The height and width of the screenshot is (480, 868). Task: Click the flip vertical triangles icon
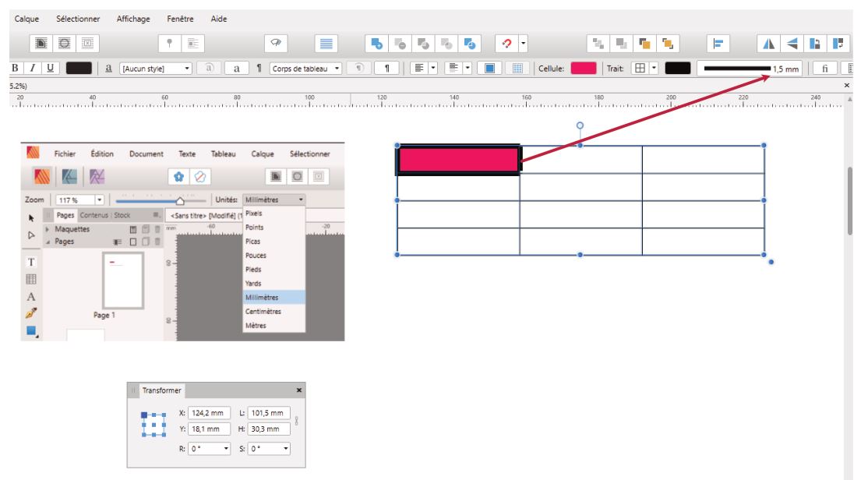click(x=792, y=43)
